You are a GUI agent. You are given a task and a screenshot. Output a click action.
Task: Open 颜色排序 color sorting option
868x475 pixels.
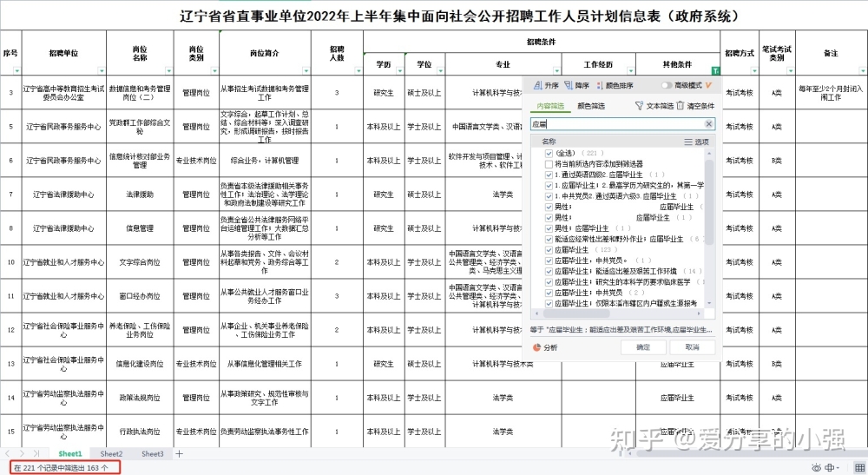615,85
